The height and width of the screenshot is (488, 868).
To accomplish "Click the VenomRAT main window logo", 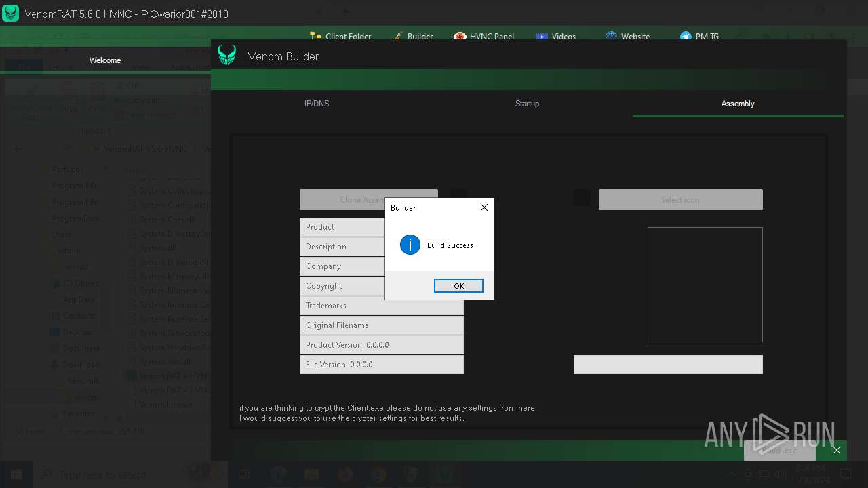I will [x=10, y=14].
